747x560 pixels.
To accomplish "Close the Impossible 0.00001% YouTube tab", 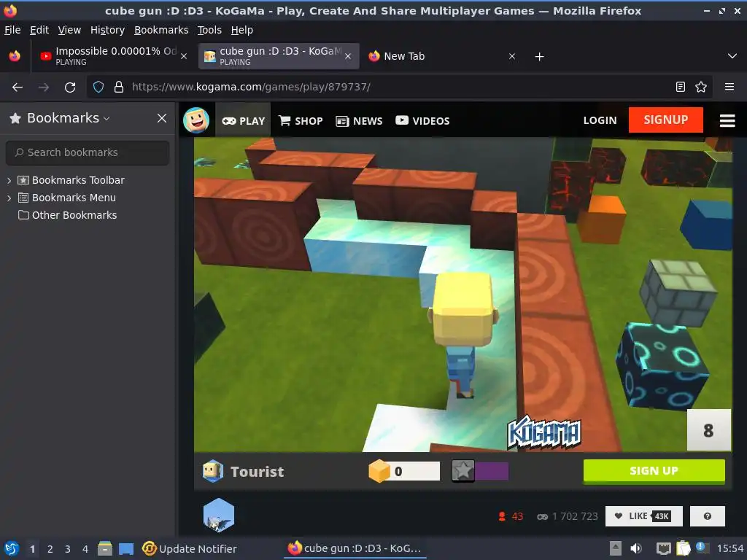I will (184, 56).
